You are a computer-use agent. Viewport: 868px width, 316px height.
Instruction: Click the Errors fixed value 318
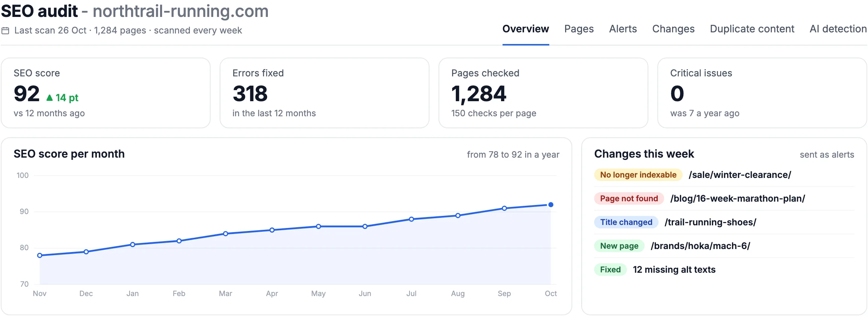coord(250,94)
